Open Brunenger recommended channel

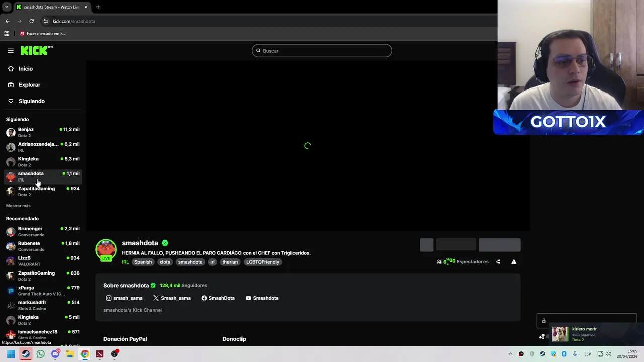[x=43, y=231]
